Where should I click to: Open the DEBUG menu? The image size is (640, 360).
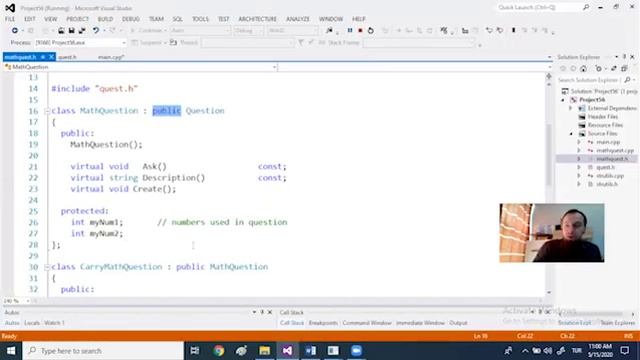click(131, 19)
